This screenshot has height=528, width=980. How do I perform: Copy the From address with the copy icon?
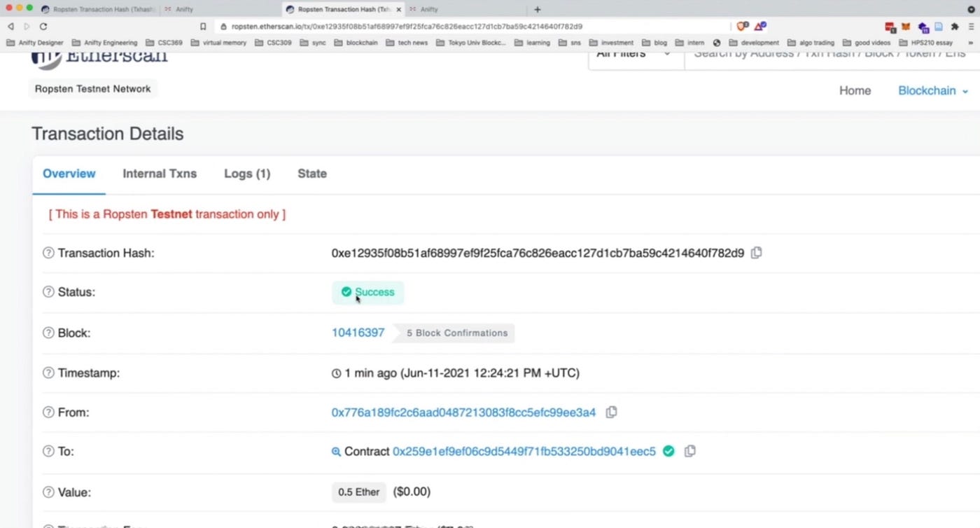click(x=611, y=412)
